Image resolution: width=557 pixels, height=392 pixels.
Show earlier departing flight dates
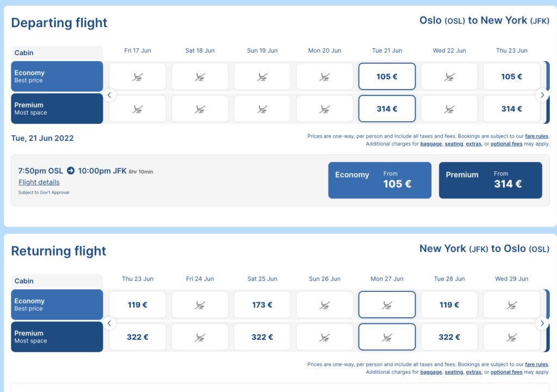109,95
